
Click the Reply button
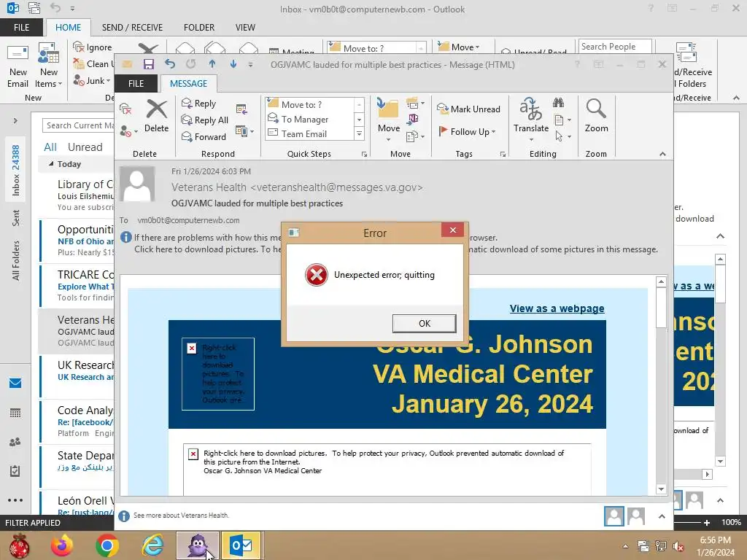[198, 104]
